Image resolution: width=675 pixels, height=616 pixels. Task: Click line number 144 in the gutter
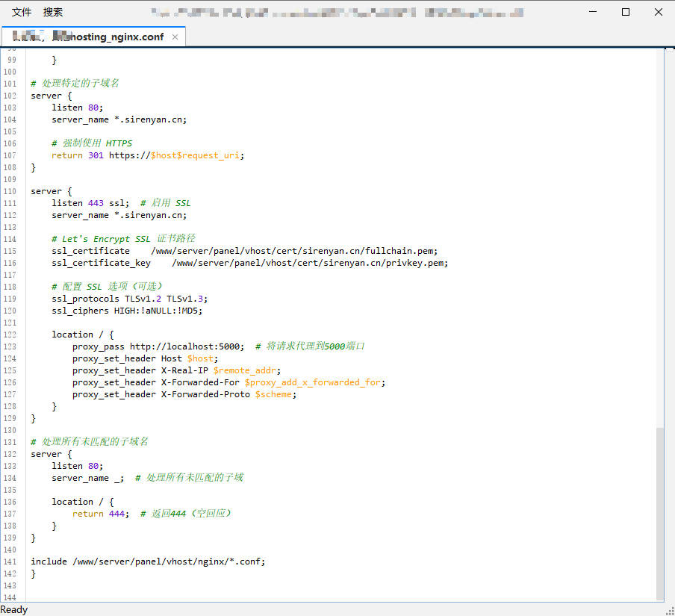click(10, 597)
